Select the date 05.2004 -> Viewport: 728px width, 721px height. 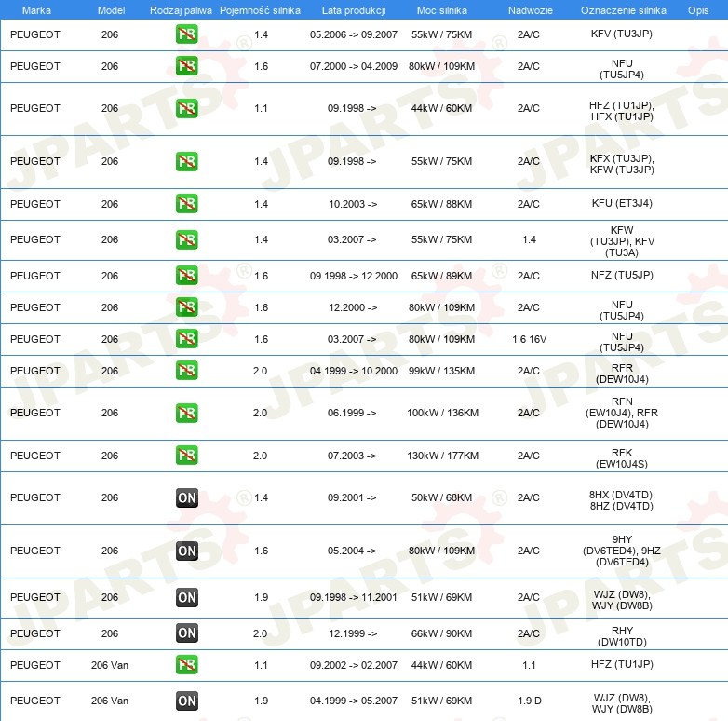(x=352, y=551)
